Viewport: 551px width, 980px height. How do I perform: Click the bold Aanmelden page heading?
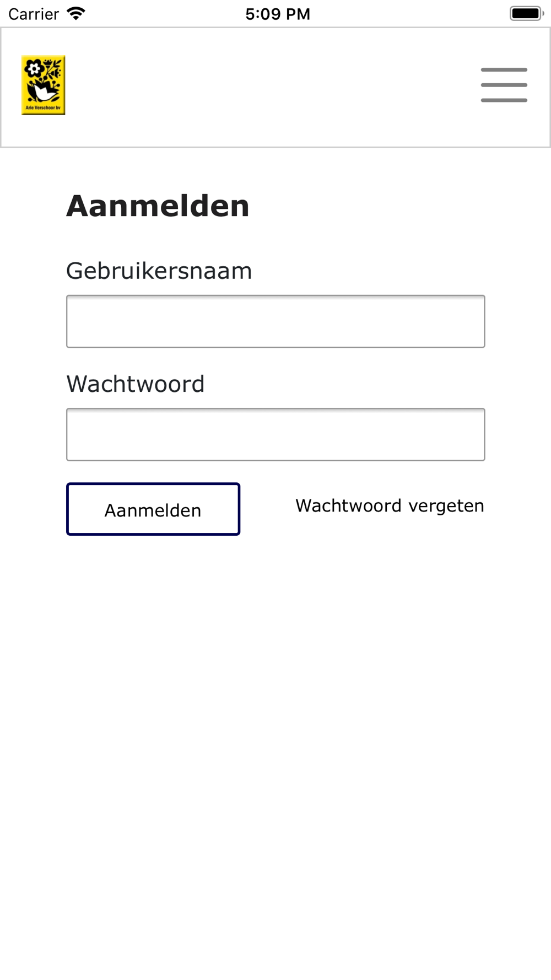pyautogui.click(x=158, y=206)
